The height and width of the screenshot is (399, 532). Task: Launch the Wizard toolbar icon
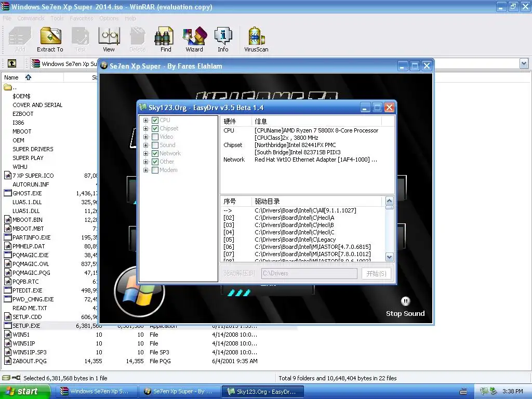[194, 39]
